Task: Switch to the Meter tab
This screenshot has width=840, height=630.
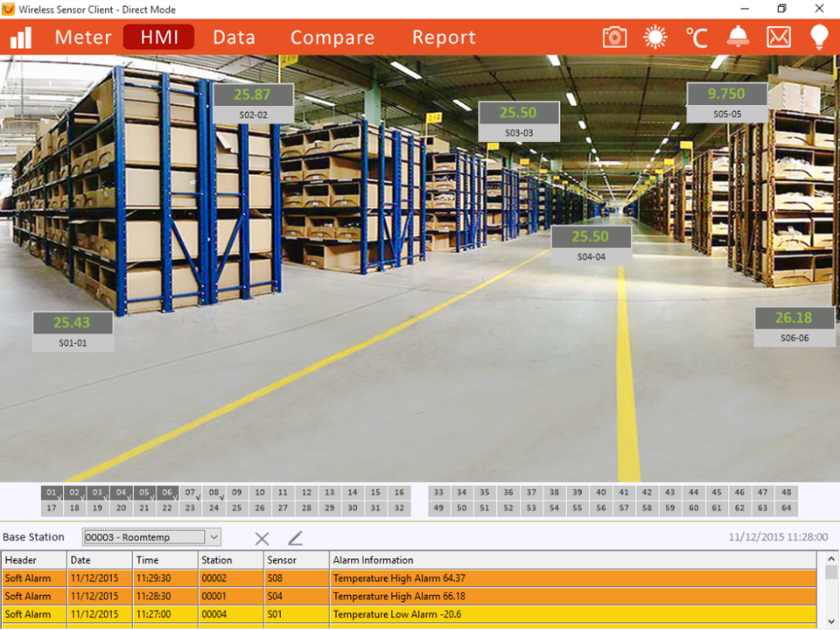Action: point(83,38)
